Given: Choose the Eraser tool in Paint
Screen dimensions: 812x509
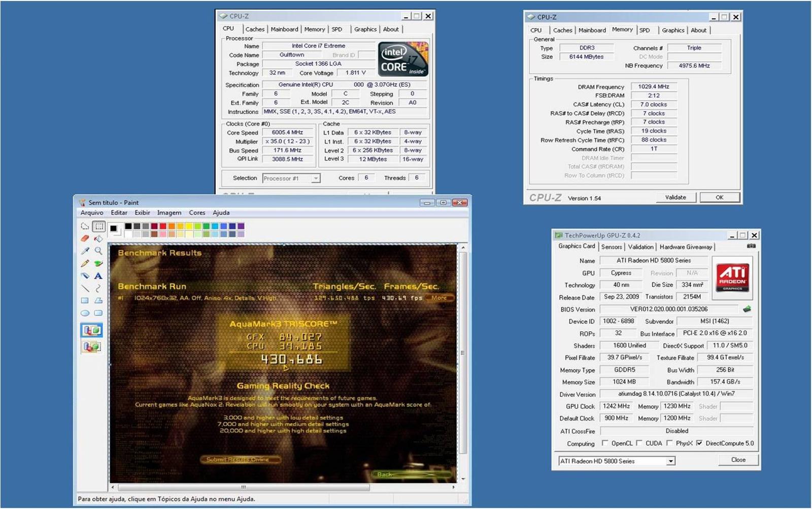Looking at the screenshot, I should click(85, 239).
